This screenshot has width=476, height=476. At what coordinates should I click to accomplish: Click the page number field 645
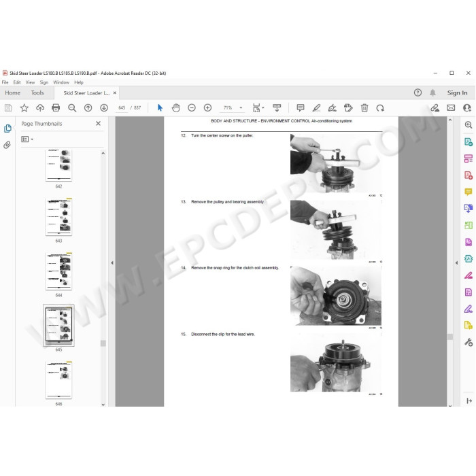122,107
